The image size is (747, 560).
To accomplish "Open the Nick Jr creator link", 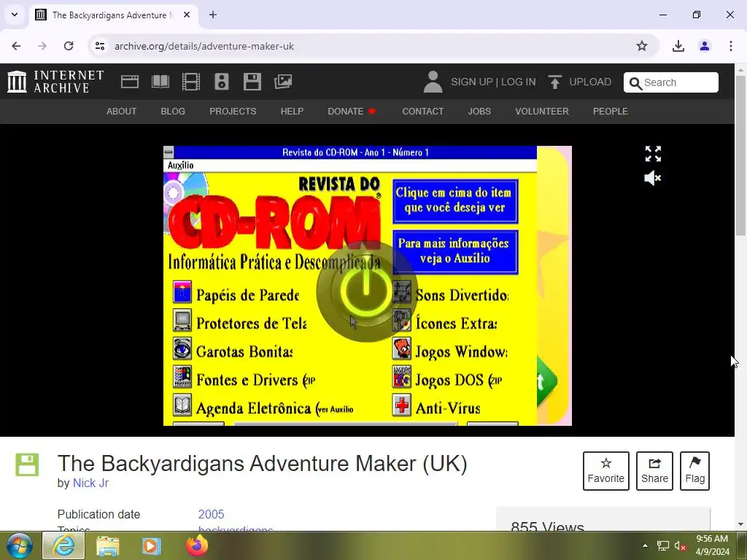I will pos(90,483).
